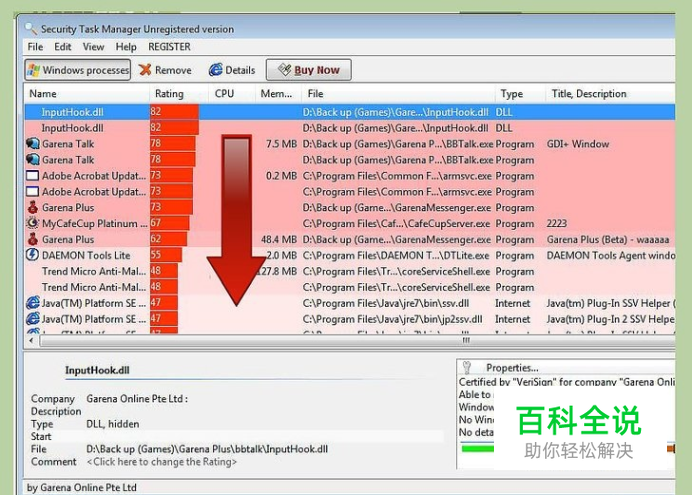The height and width of the screenshot is (495, 692).
Task: Click the DTLite.exe file path cell
Action: pos(396,255)
